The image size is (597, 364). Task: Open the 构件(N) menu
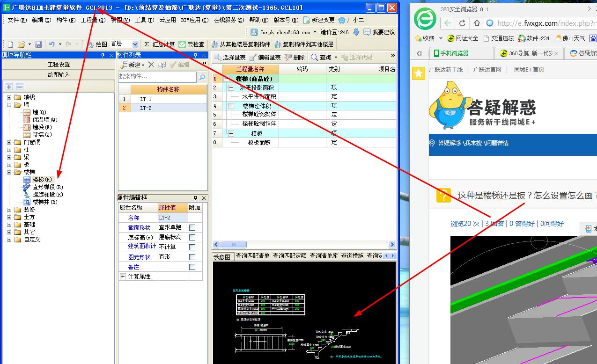66,20
